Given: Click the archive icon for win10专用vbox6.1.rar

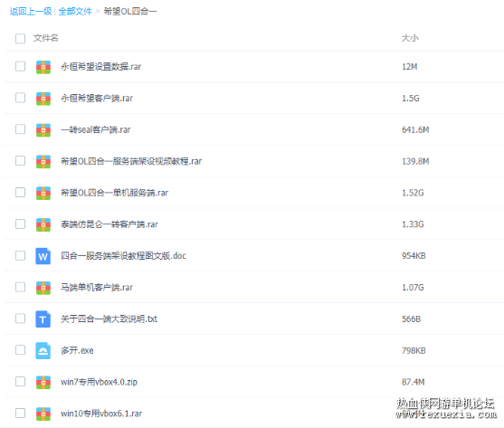Looking at the screenshot, I should point(43,414).
